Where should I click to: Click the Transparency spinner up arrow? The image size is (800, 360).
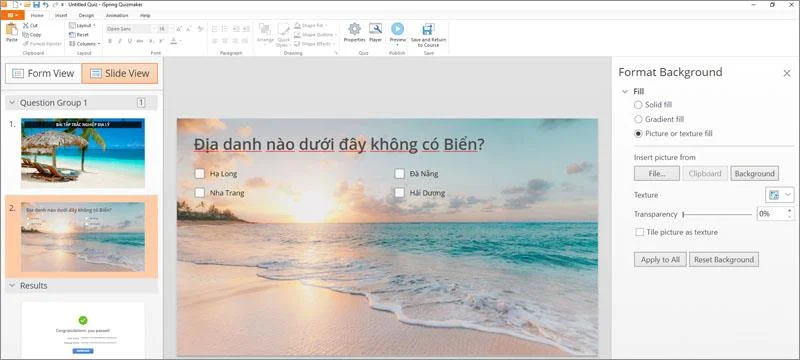790,210
